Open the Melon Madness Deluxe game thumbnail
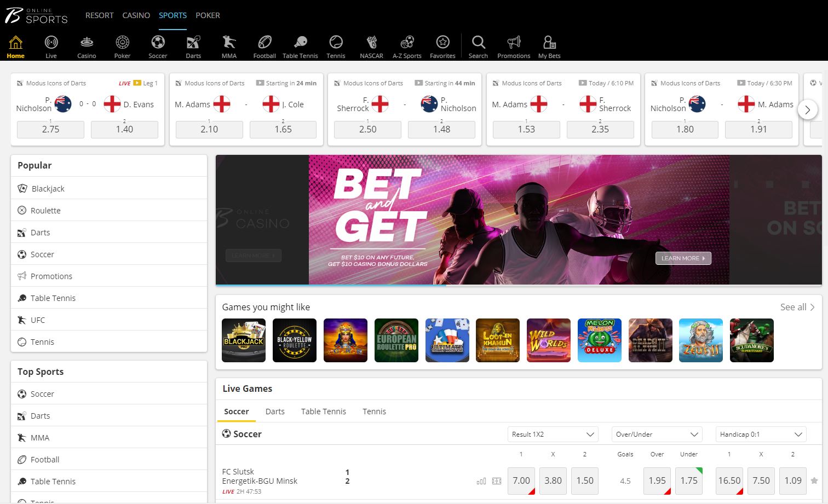Viewport: 828px width, 504px height. tap(600, 340)
